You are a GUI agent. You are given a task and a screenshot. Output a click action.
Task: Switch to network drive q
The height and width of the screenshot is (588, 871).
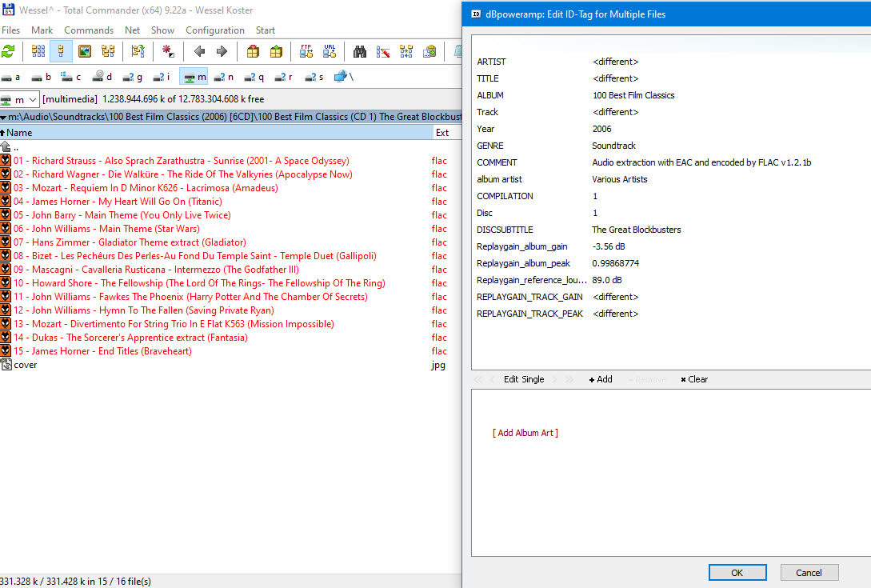254,77
